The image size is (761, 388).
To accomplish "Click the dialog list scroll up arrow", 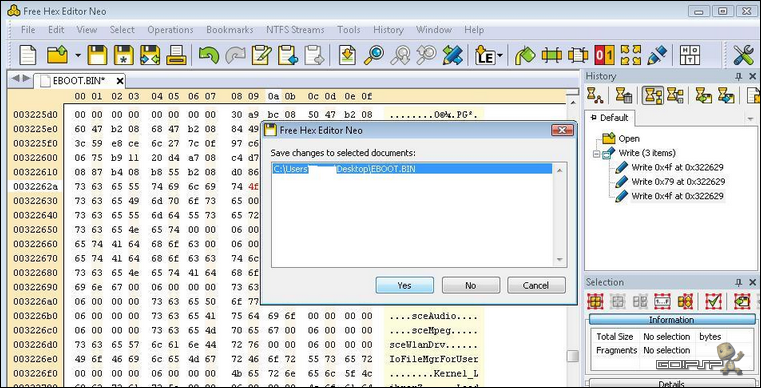I will click(x=559, y=169).
